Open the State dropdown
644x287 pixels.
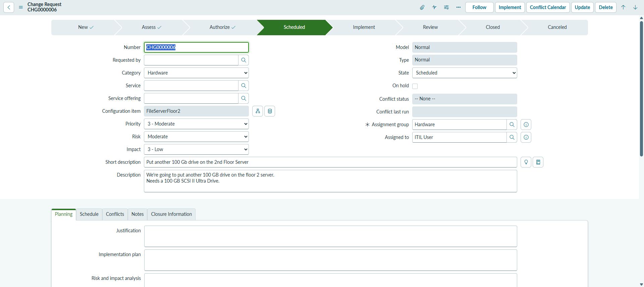(465, 73)
